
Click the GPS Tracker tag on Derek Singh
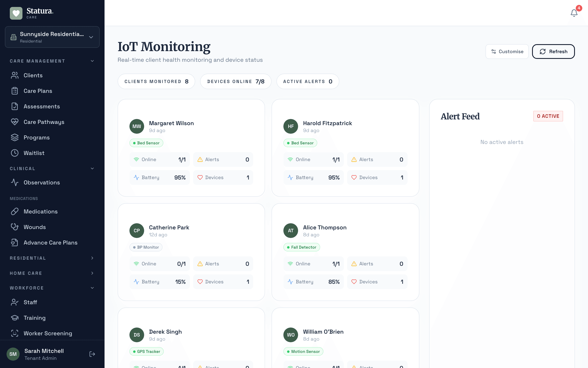tap(147, 351)
